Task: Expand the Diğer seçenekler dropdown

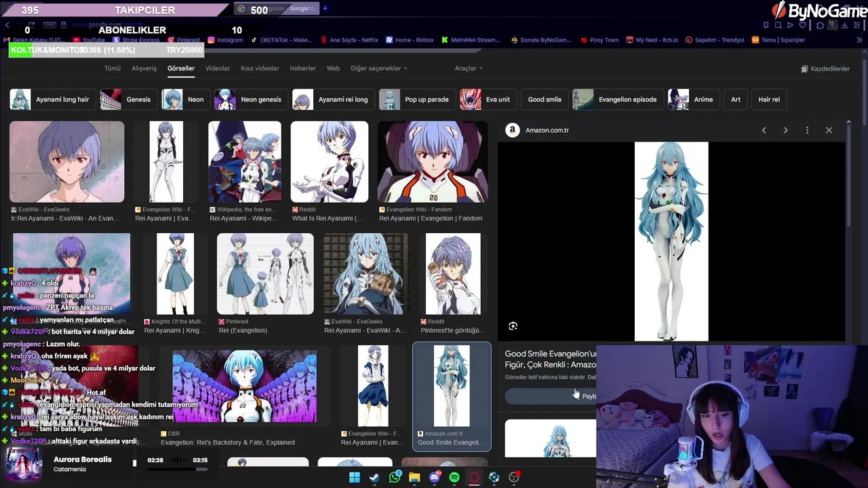Action: [x=378, y=68]
